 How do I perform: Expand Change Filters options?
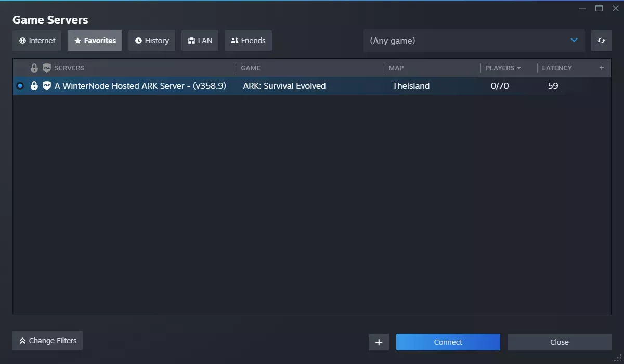point(47,341)
